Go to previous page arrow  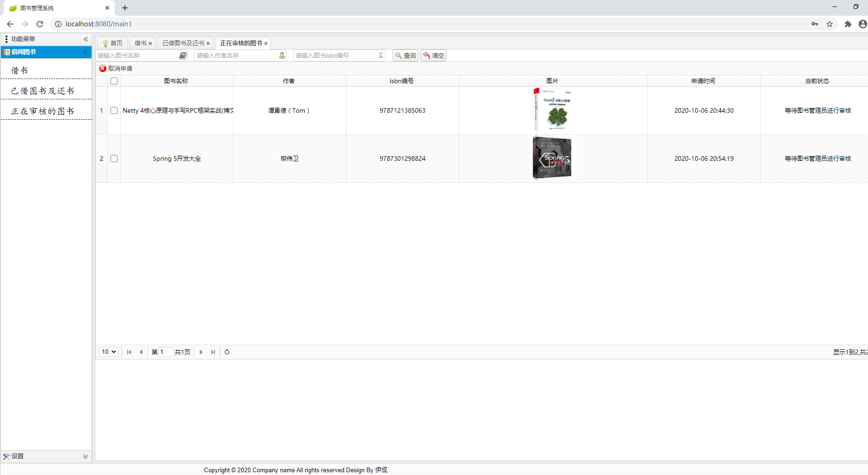click(x=141, y=352)
